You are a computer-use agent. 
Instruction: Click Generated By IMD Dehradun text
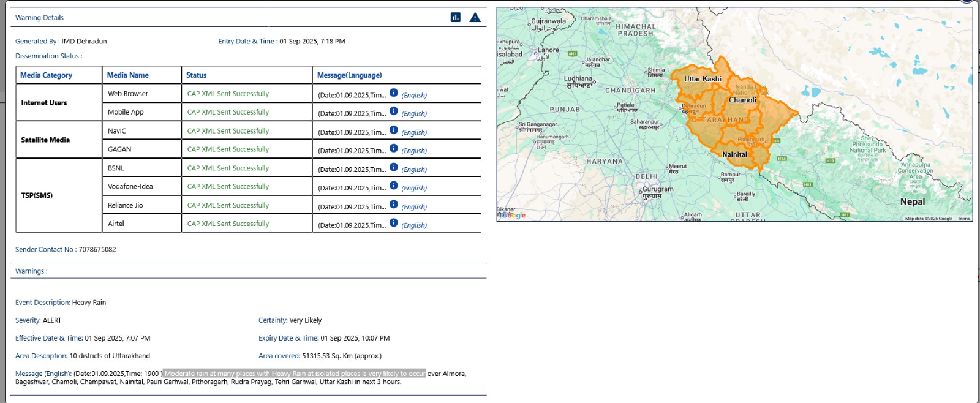[61, 42]
